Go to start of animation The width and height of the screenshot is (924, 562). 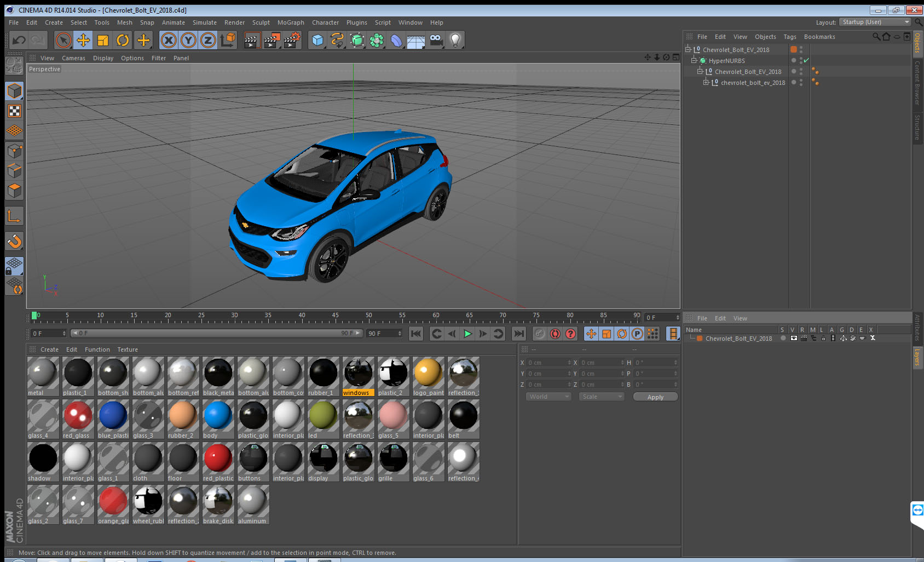click(416, 334)
